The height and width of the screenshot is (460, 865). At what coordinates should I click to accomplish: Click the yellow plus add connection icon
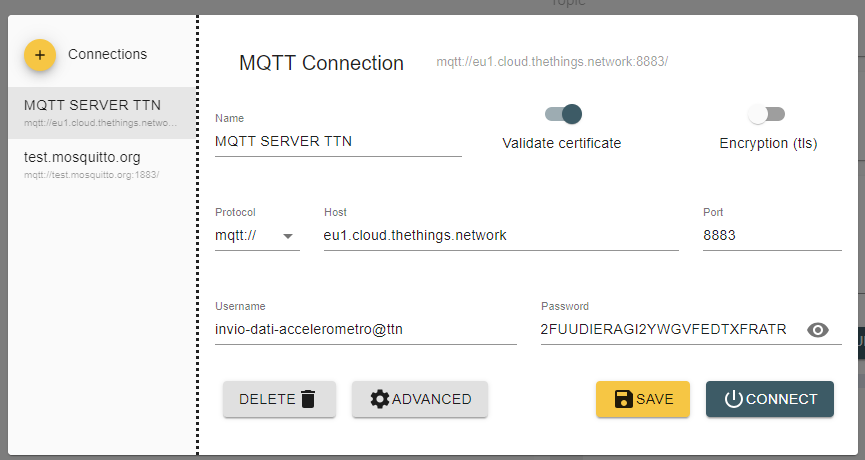click(x=40, y=55)
